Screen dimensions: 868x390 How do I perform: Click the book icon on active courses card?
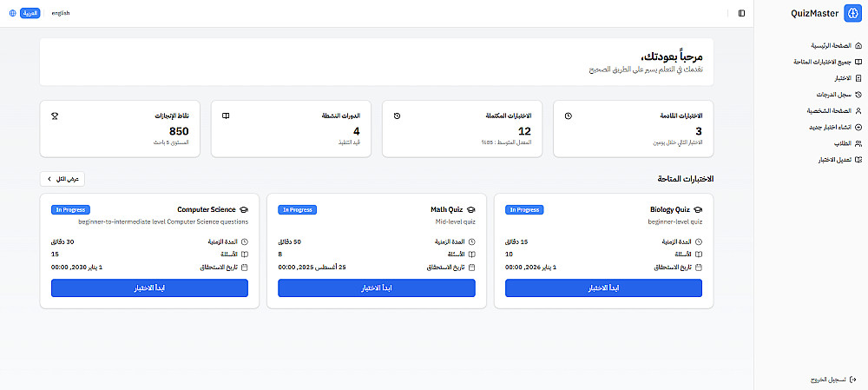click(226, 115)
